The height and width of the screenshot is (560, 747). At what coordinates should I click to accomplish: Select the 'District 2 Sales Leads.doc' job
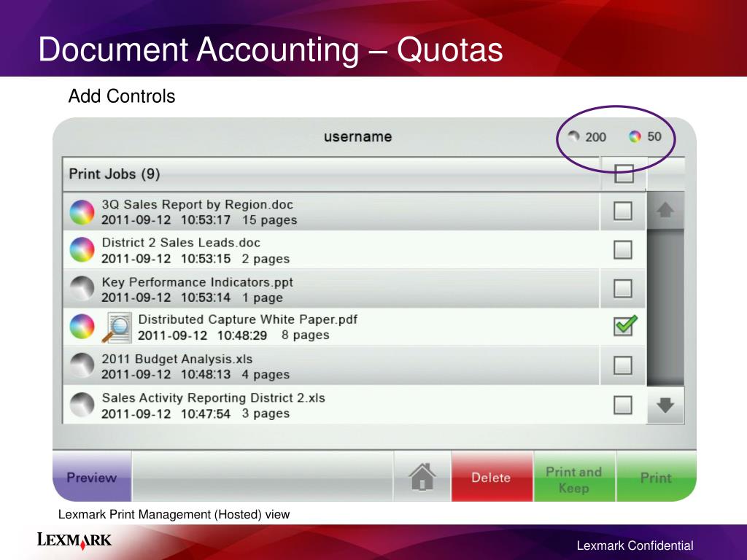pyautogui.click(x=330, y=250)
